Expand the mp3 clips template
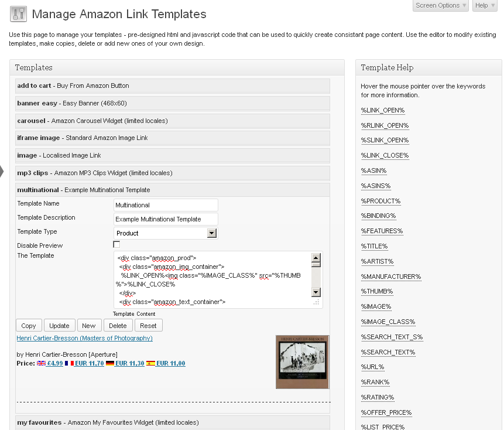 173,173
